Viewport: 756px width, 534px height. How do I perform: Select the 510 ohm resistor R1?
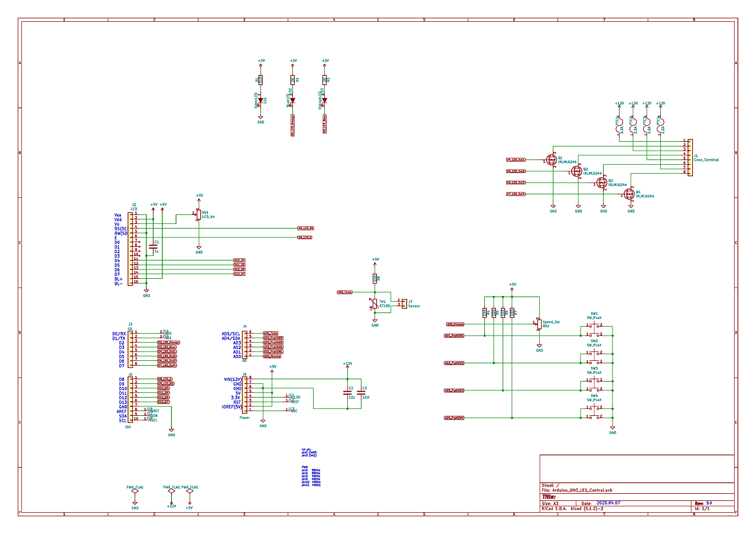260,80
